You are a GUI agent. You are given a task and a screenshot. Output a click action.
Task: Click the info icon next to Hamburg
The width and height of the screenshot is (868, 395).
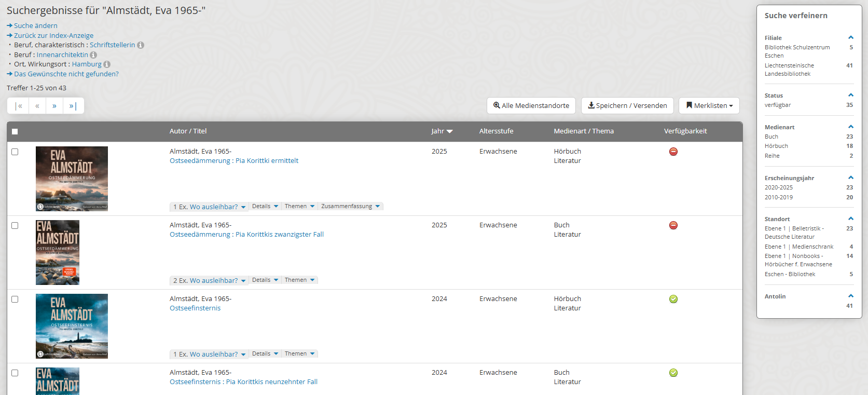[x=107, y=64]
